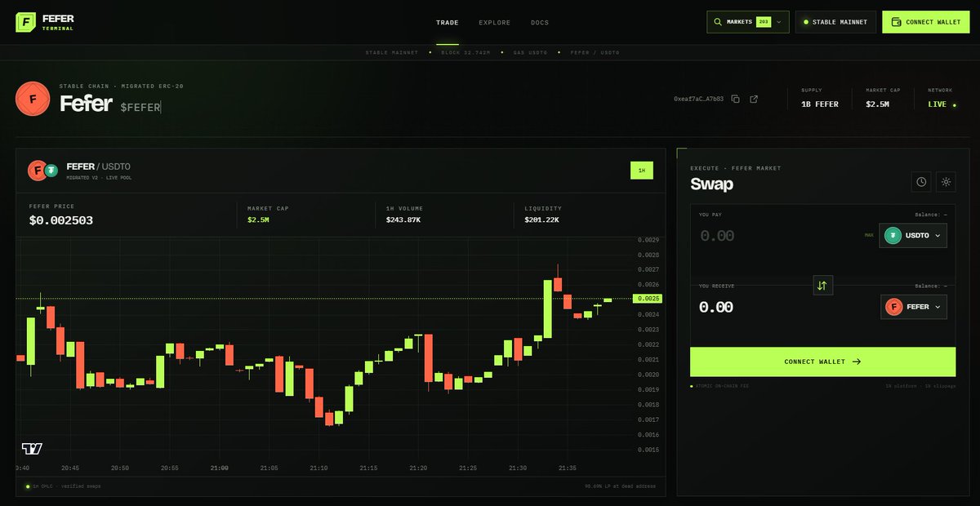
Task: Copy the contract address 0xeaf7aC…A7b03
Action: pos(735,99)
